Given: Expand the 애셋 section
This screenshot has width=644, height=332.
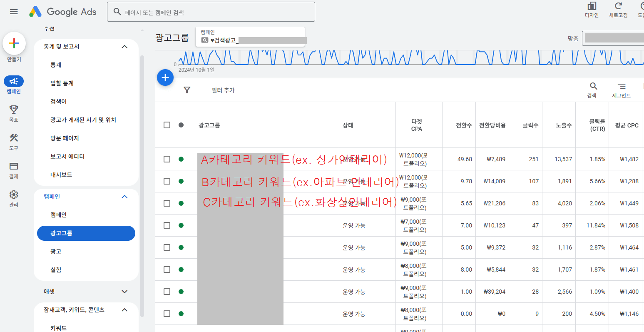Looking at the screenshot, I should coord(124,292).
